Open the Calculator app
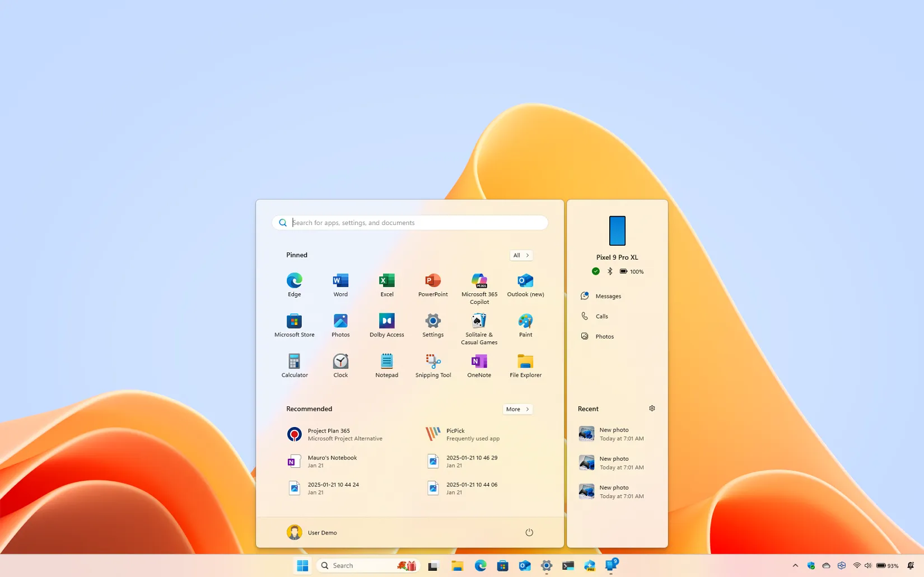Image resolution: width=924 pixels, height=577 pixels. [294, 365]
